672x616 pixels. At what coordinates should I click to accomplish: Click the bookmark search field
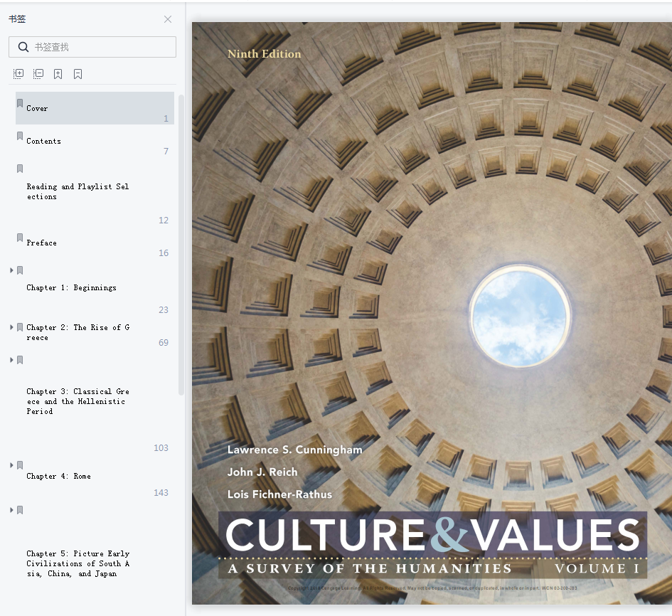pos(92,47)
